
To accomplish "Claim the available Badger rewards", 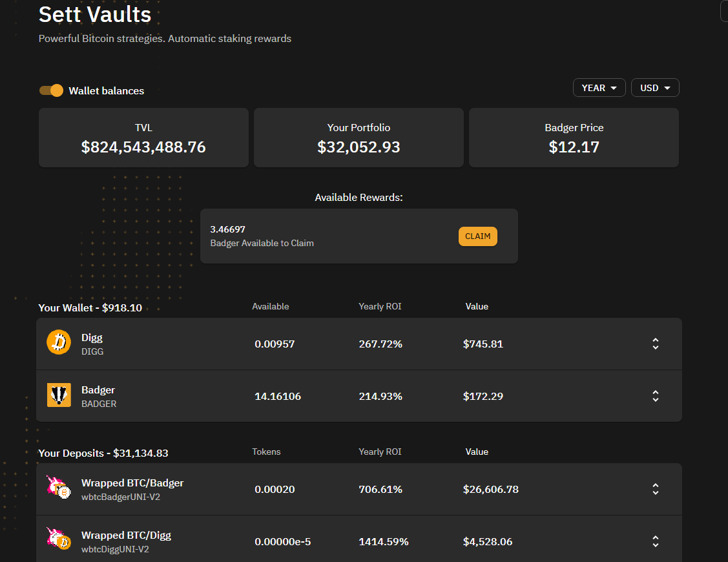I will coord(477,236).
